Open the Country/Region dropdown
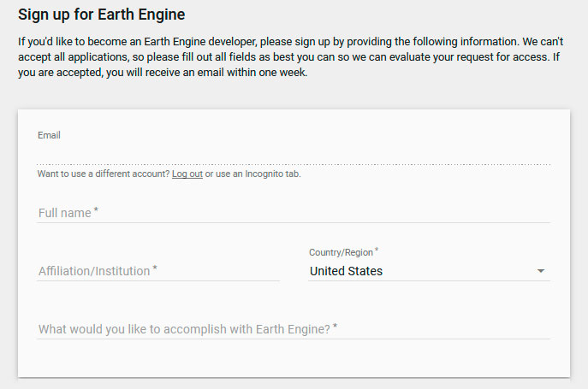This screenshot has height=389, width=588. click(x=429, y=271)
